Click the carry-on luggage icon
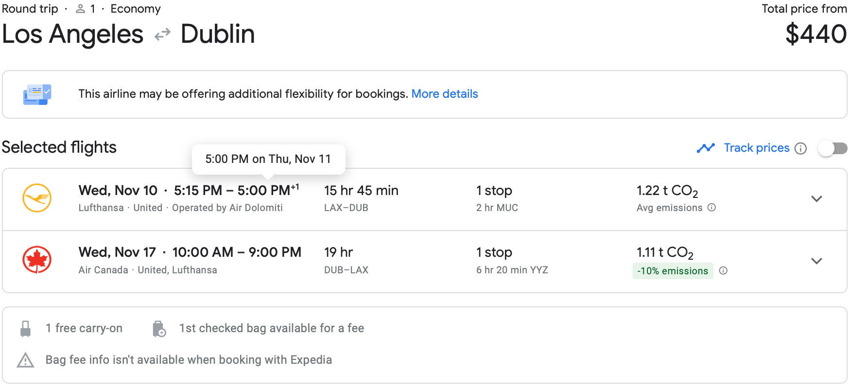The width and height of the screenshot is (868, 391). click(26, 329)
